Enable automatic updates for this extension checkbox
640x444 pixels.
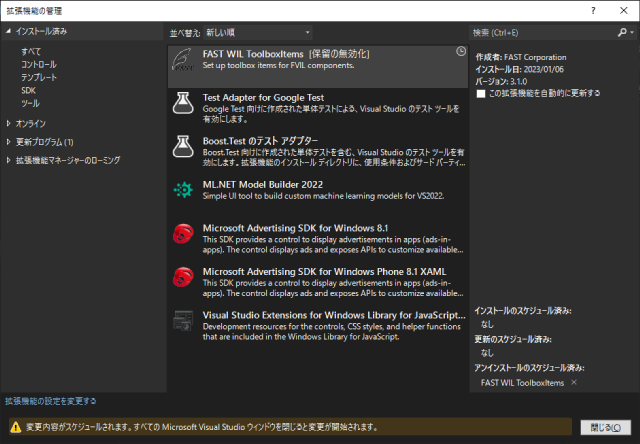(481, 94)
